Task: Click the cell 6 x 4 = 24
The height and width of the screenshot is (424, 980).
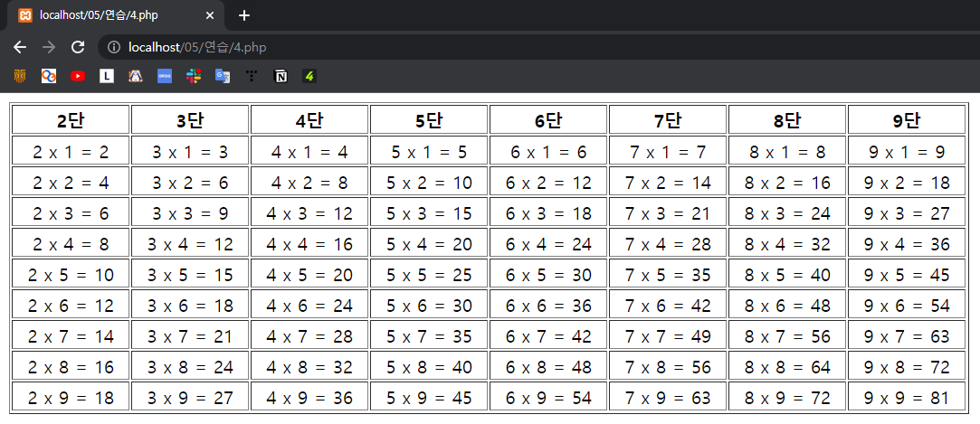Action: (548, 243)
